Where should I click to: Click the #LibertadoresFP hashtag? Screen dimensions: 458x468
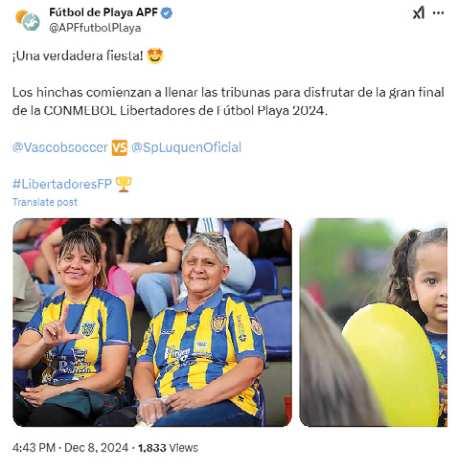[x=62, y=184]
